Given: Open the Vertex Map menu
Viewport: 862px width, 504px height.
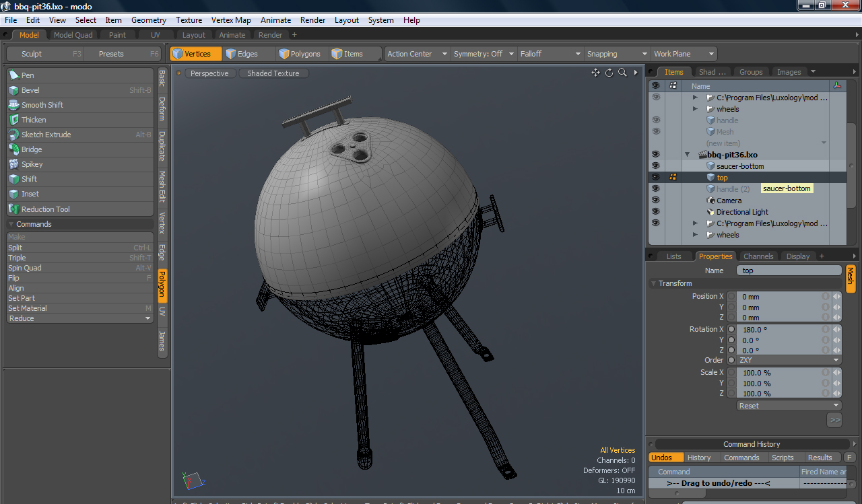Looking at the screenshot, I should (231, 20).
